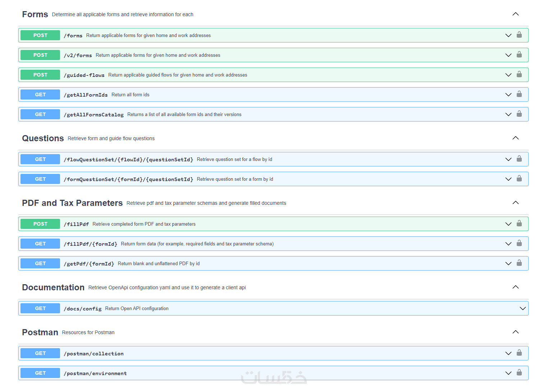
Task: Open the /postman/collection endpoint path
Action: pos(93,354)
